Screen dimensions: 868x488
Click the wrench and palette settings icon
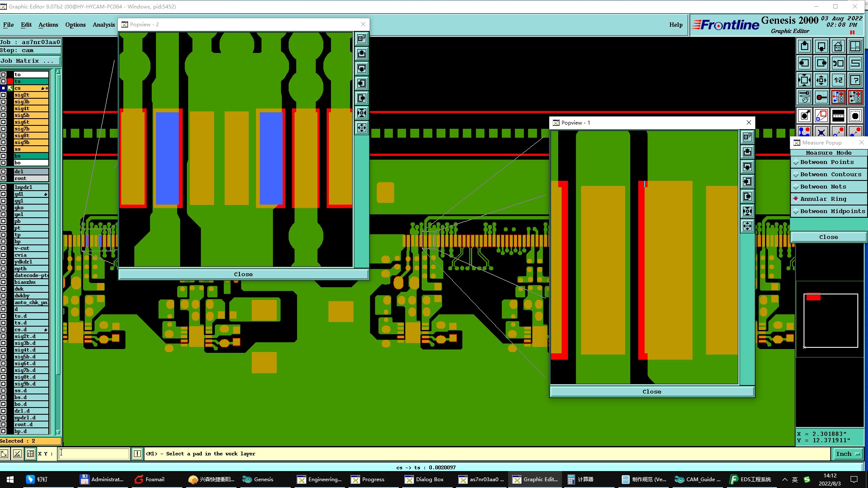tap(804, 97)
